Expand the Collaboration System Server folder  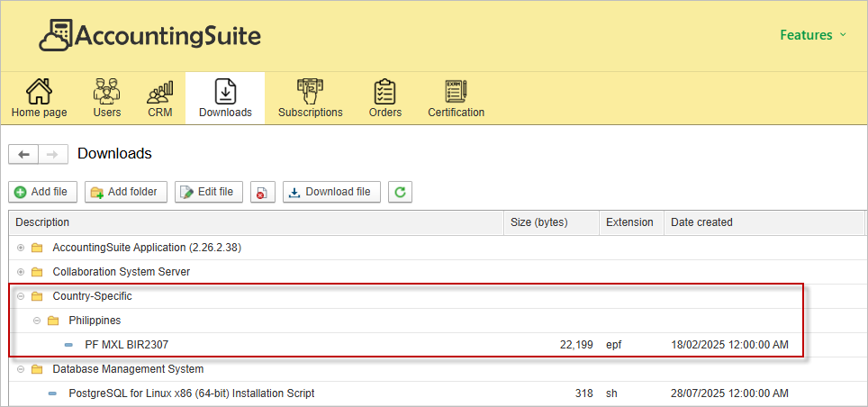21,272
